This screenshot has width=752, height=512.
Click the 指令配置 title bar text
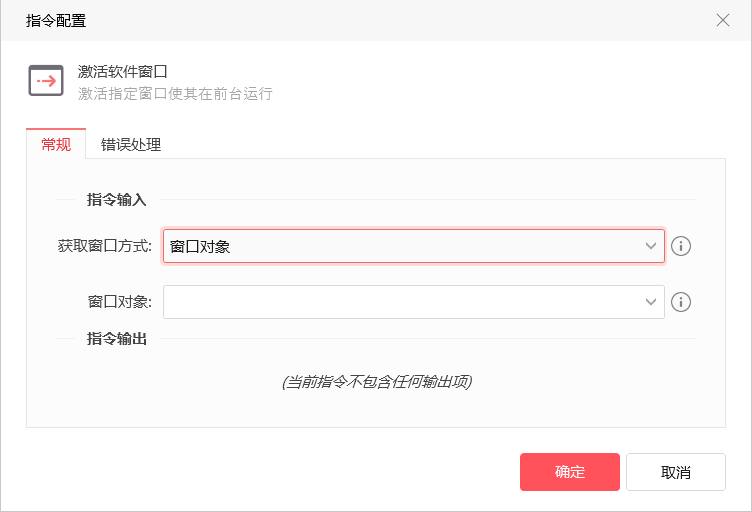coord(56,20)
